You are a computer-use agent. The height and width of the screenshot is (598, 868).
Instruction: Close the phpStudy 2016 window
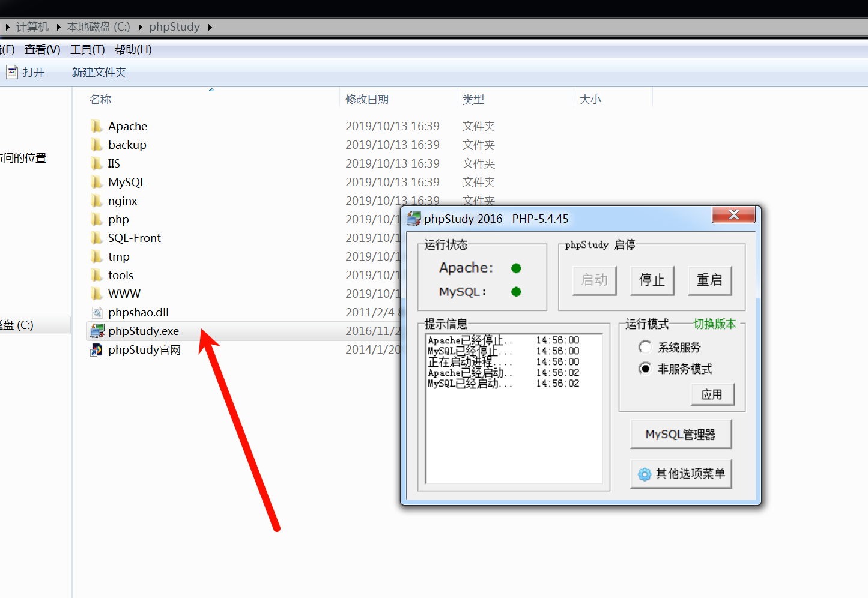(x=733, y=214)
